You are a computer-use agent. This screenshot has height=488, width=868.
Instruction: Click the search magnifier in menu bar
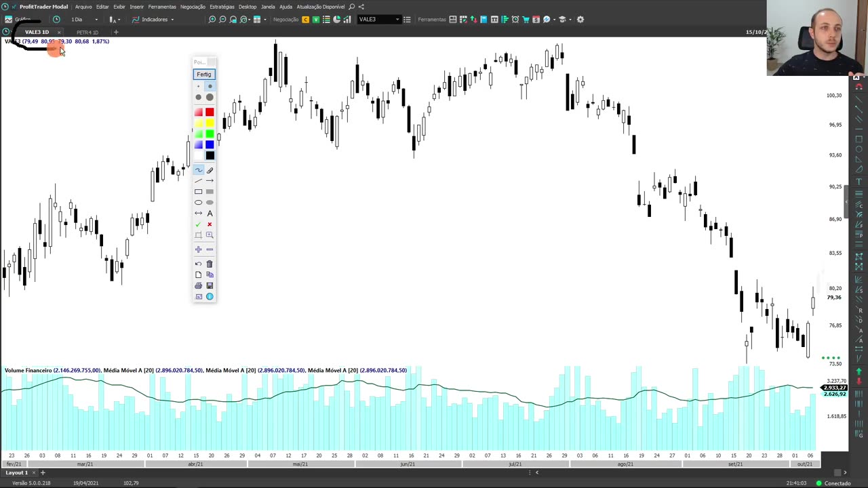pos(351,7)
